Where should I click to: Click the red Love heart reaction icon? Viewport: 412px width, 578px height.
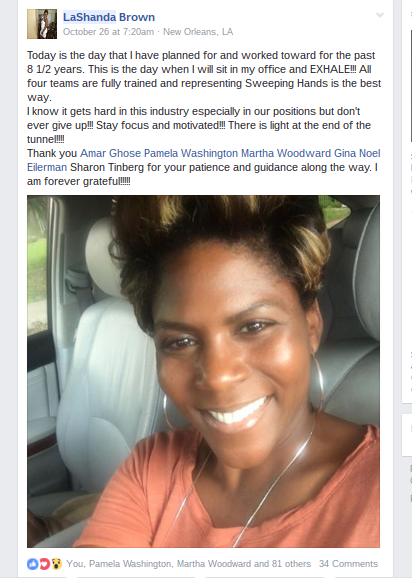44,564
